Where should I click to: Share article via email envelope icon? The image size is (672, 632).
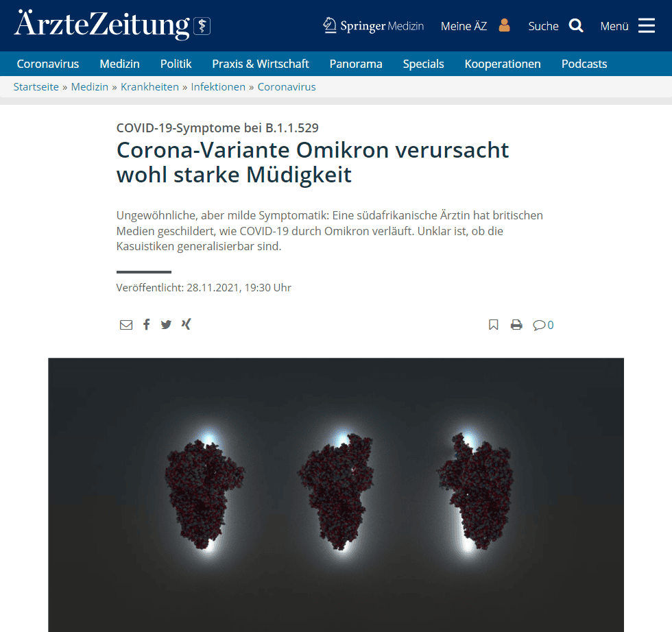click(x=126, y=325)
